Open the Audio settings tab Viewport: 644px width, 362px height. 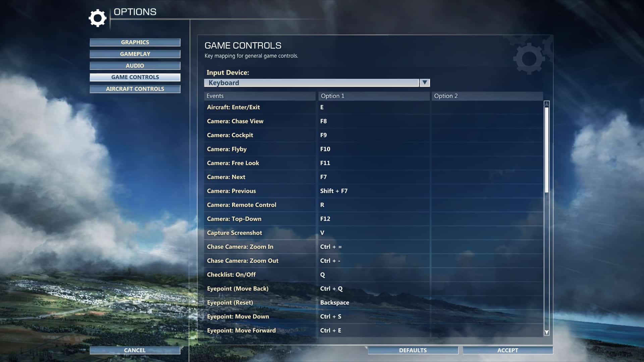click(135, 66)
